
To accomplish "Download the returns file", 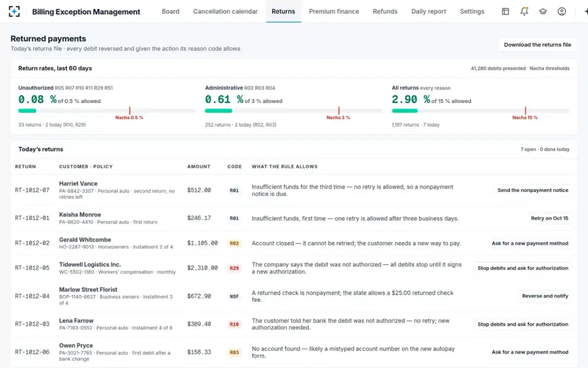I will click(x=538, y=45).
